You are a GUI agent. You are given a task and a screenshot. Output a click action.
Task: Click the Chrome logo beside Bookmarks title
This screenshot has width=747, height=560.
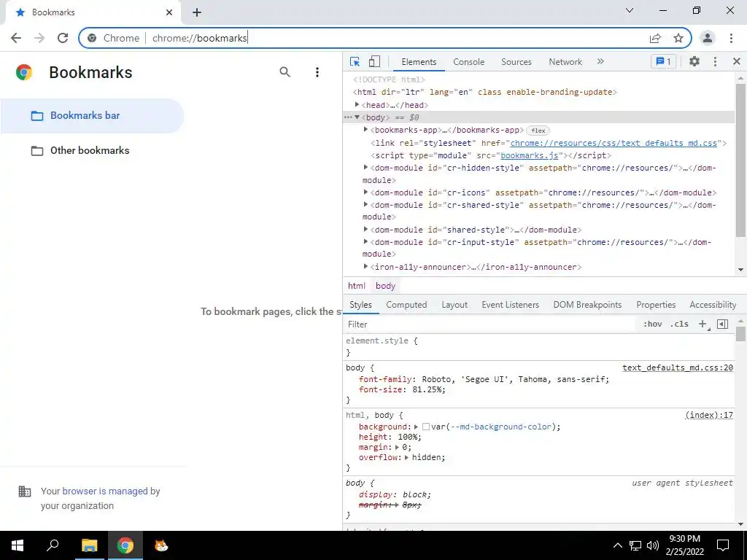tap(24, 72)
